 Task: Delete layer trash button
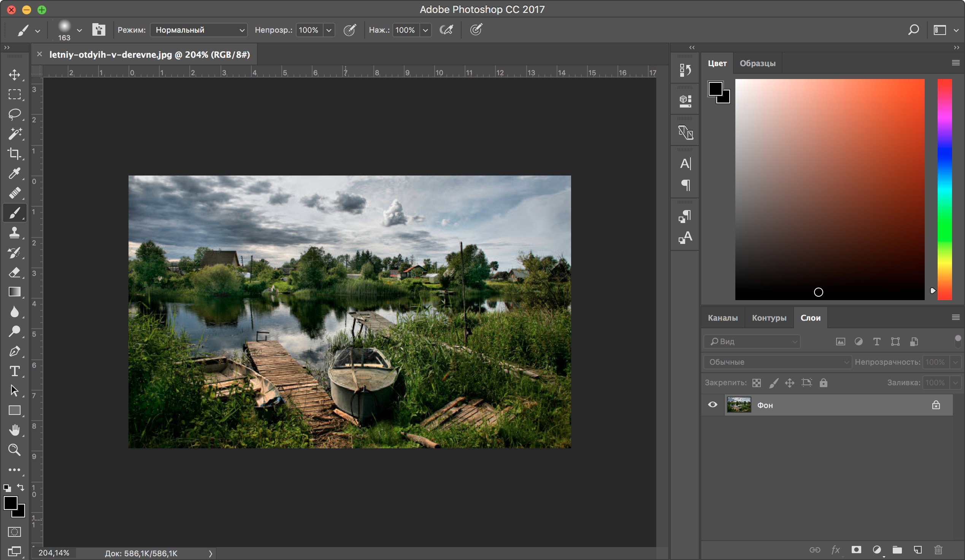tap(938, 550)
